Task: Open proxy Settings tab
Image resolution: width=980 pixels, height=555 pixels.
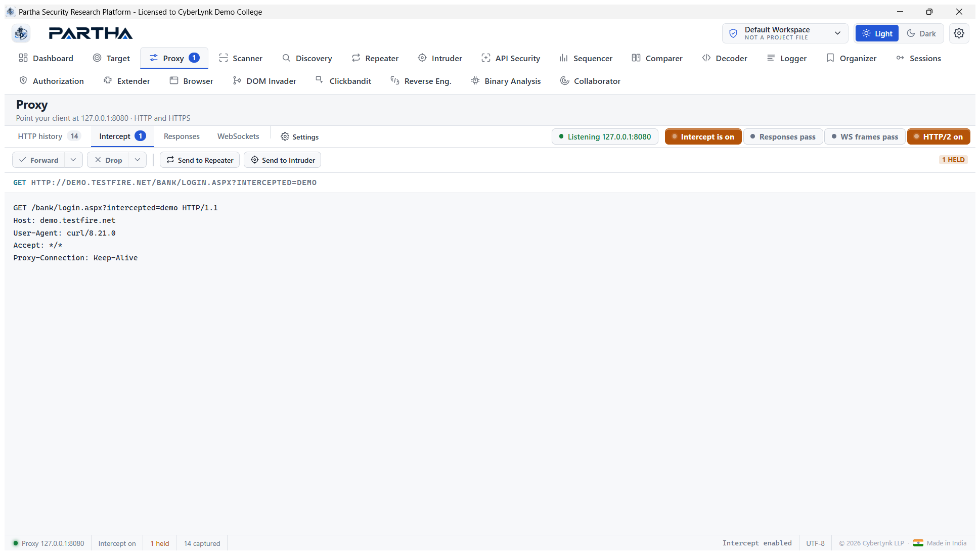Action: [x=299, y=136]
